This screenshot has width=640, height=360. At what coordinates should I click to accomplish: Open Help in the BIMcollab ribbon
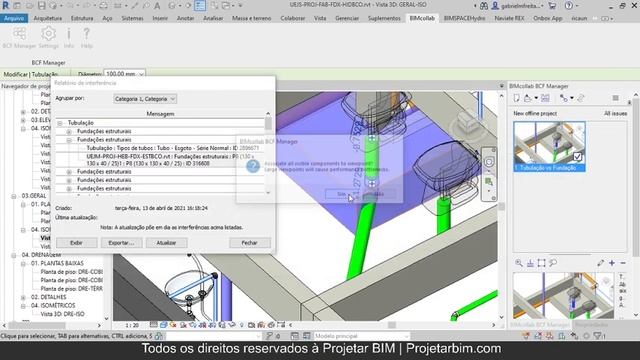pos(87,38)
